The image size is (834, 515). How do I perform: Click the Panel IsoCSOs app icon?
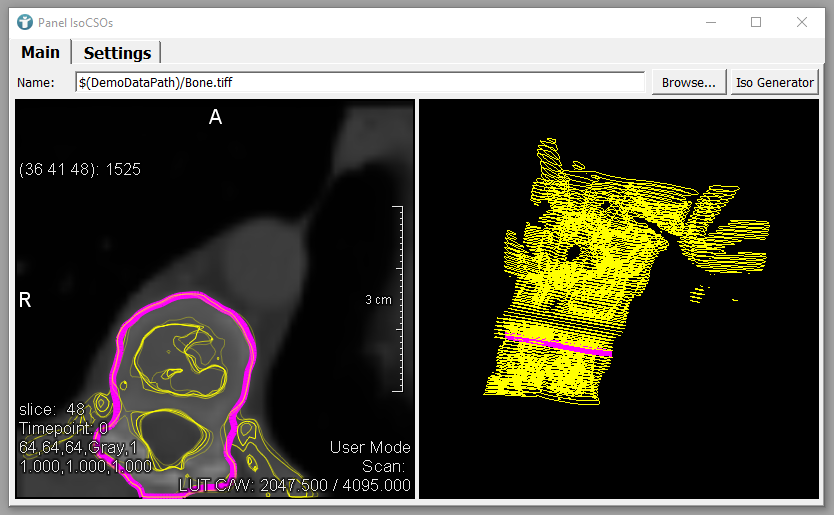pyautogui.click(x=25, y=21)
